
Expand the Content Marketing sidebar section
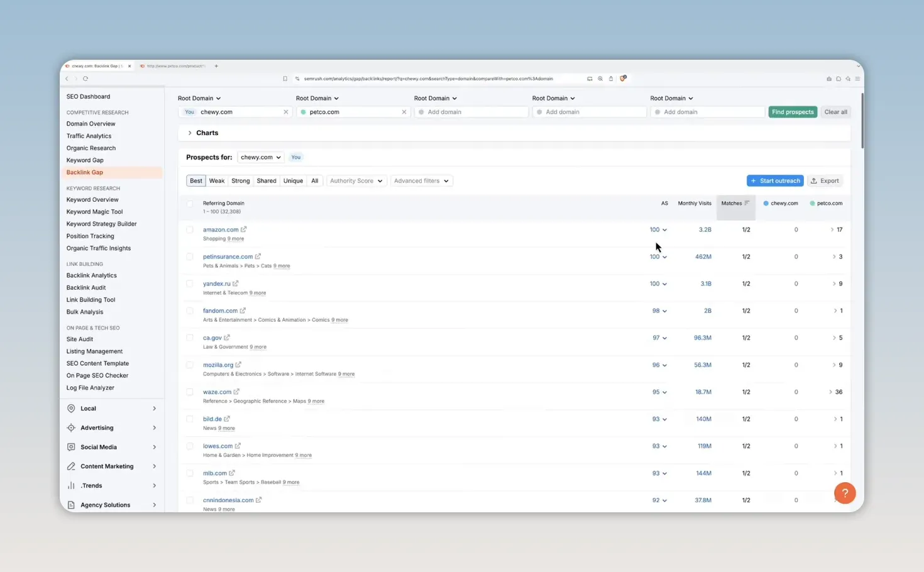click(x=111, y=466)
